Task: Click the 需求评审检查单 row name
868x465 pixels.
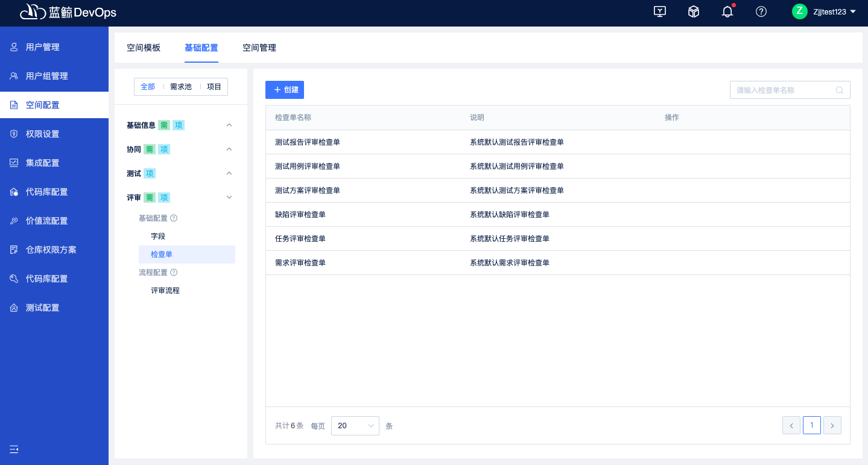Action: coord(300,263)
